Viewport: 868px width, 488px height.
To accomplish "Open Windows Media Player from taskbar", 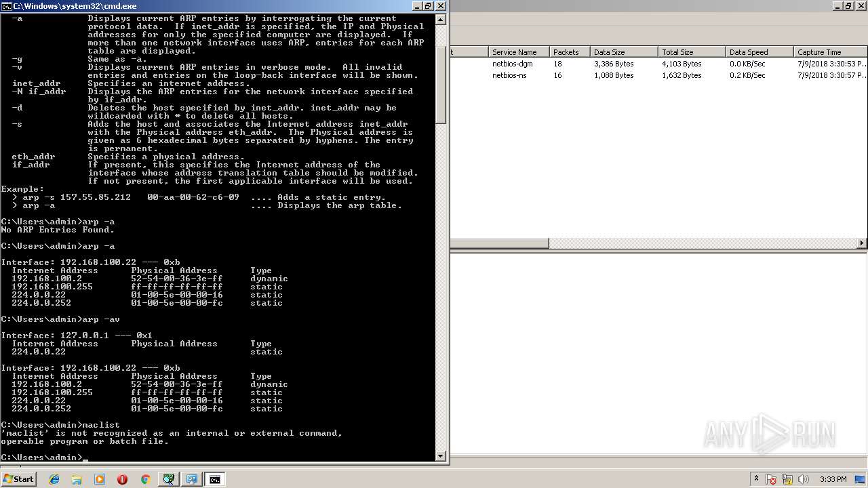I will pos(100,479).
